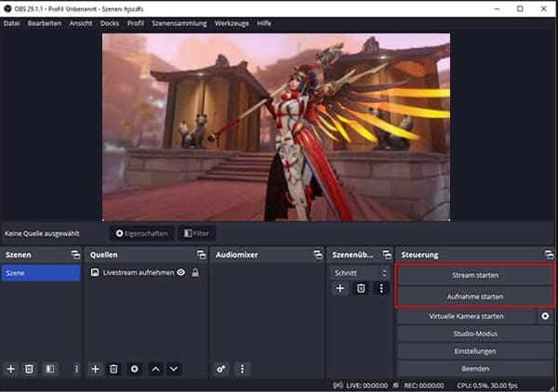Open the Hilfe menu
The image size is (558, 392).
pyautogui.click(x=264, y=23)
